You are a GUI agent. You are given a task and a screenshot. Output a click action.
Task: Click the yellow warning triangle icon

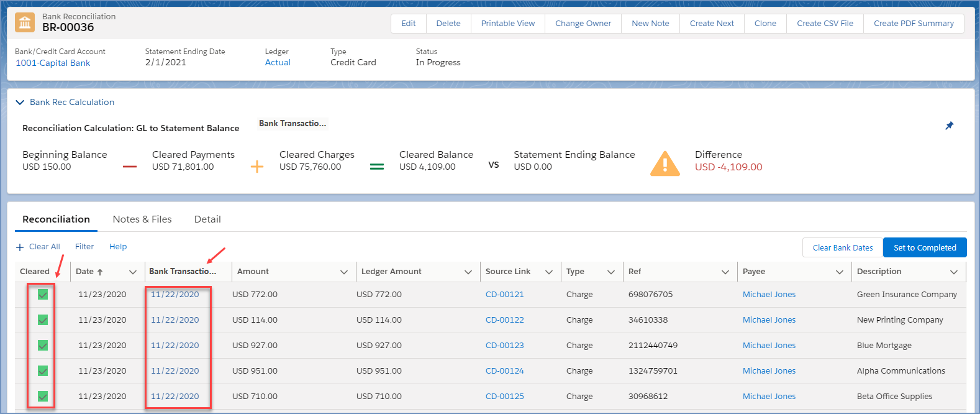[x=665, y=164]
